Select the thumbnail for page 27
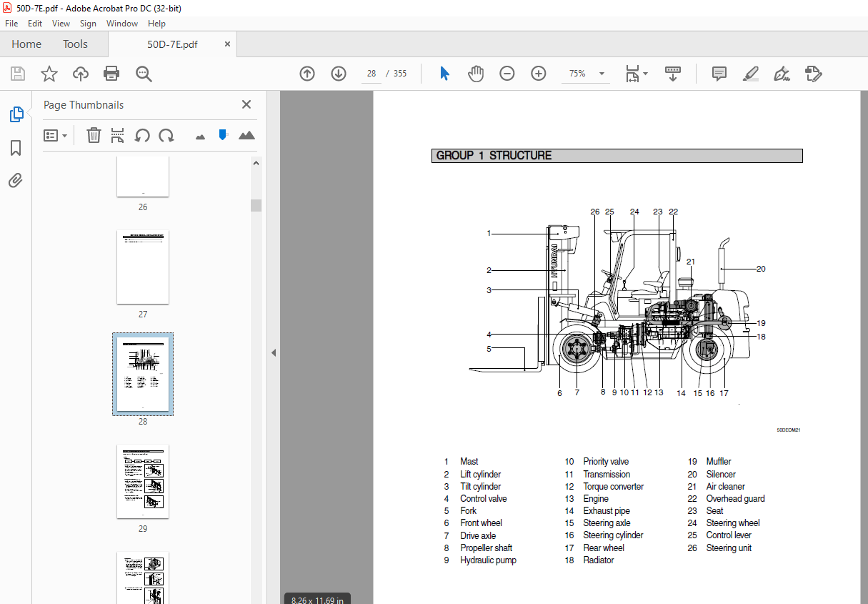Viewport: 868px width, 604px height. [x=143, y=267]
